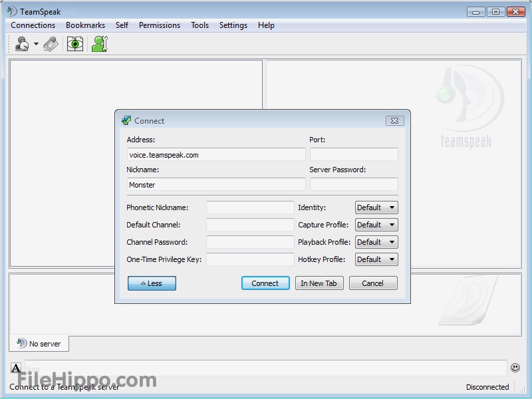Screen dimensions: 532x399
Task: Click the Connect button in the dialog
Action: (x=265, y=283)
